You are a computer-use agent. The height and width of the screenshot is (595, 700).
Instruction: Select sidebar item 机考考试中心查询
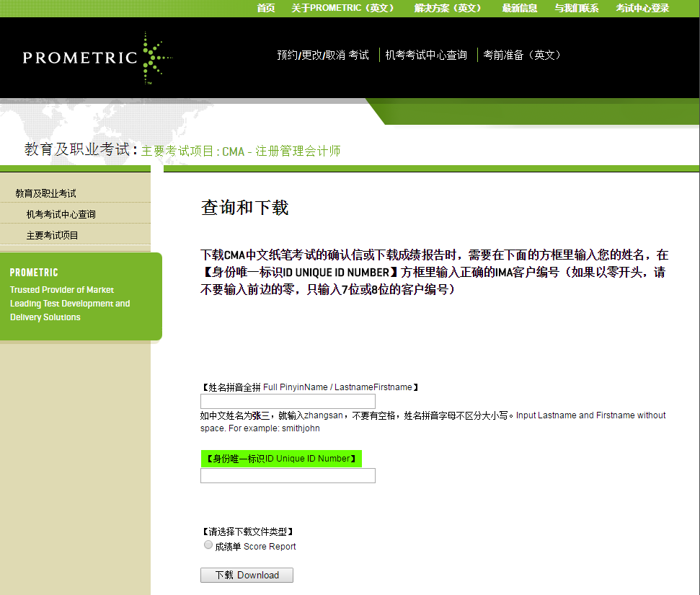pos(61,214)
